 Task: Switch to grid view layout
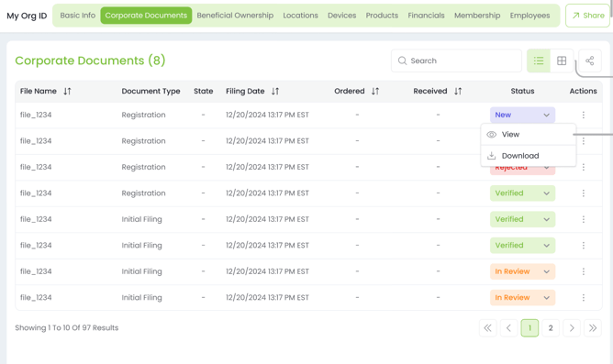[562, 61]
